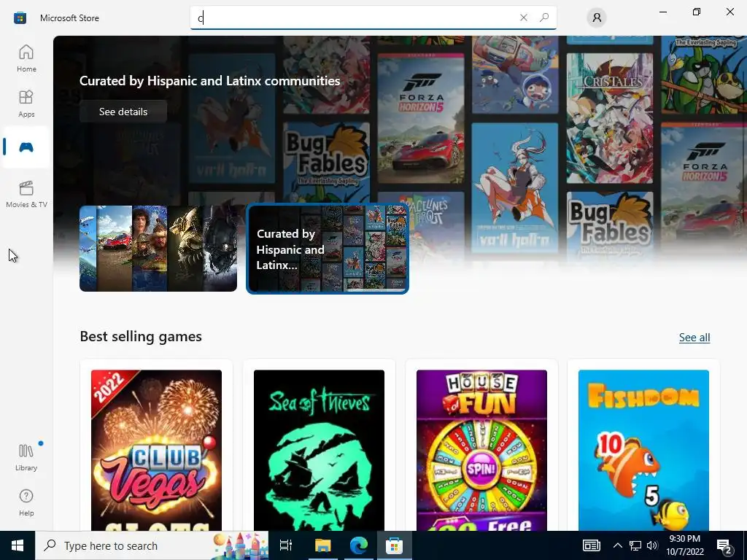This screenshot has width=747, height=560.
Task: Open Movies & TV section
Action: point(26,194)
